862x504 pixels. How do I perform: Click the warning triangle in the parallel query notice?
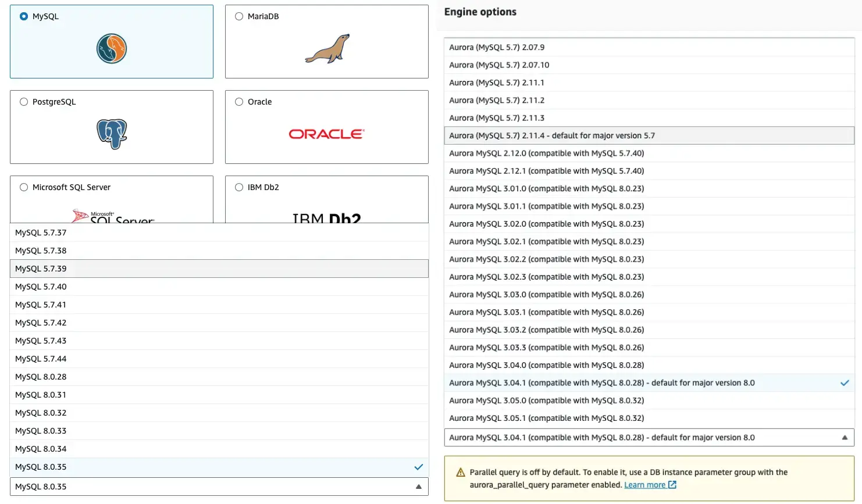(x=461, y=472)
